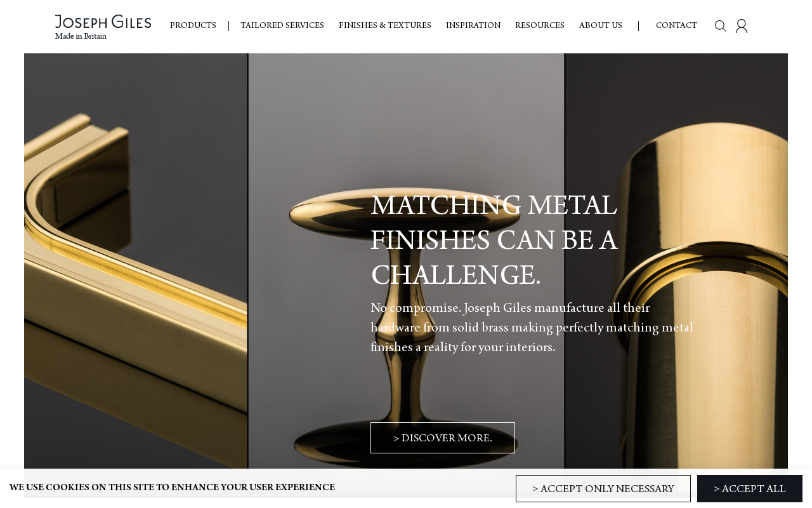Open Tailored Services menu item

point(282,26)
